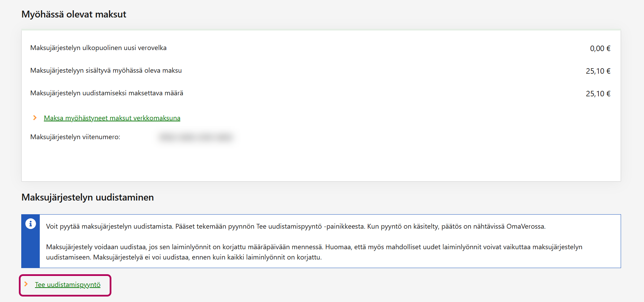Click the blue info circle icon
644x302 pixels.
31,224
